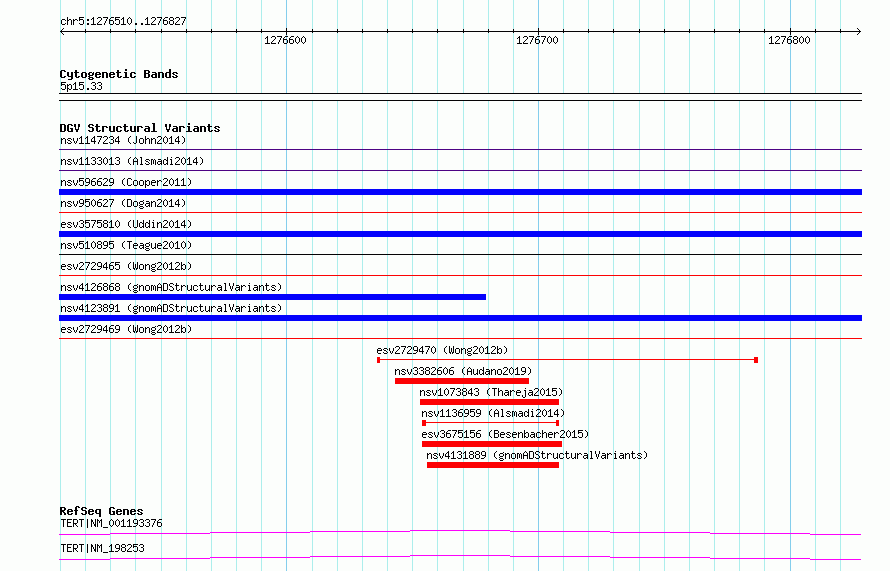Click the esv2729470 (Wong2012b) label
Screen dimensions: 890x571
[442, 350]
